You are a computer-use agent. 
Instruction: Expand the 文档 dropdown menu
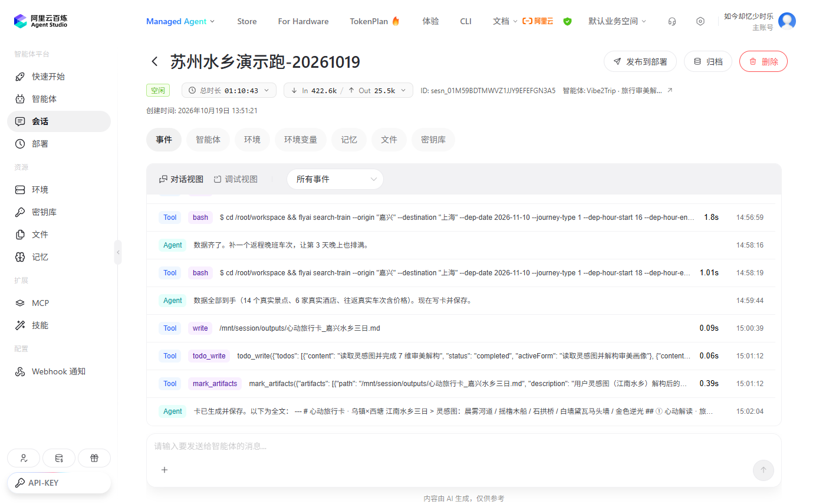(x=505, y=21)
